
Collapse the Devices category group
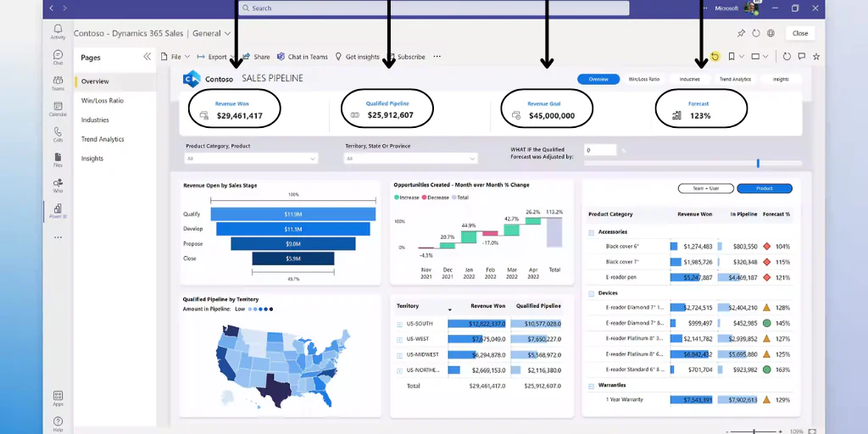591,293
